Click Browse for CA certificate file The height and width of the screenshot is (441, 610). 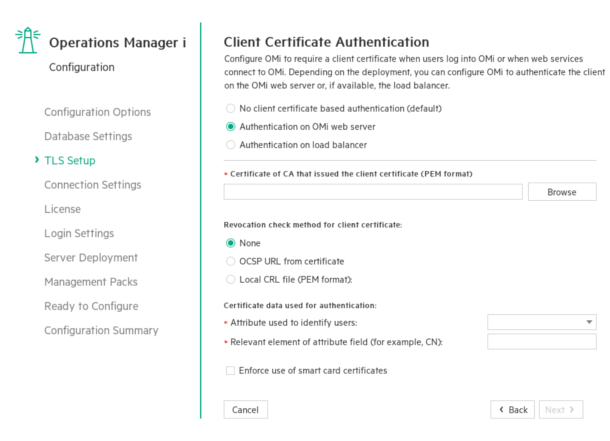coord(562,192)
